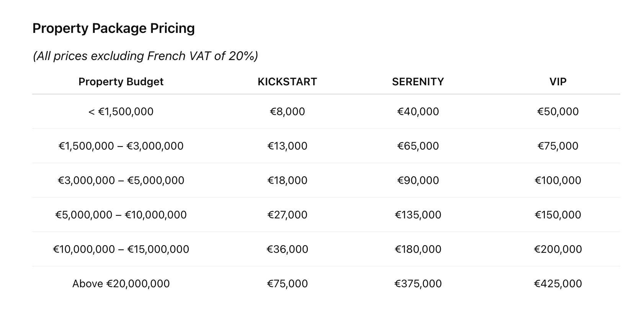Click the €50,000 VIP price

[x=558, y=111]
